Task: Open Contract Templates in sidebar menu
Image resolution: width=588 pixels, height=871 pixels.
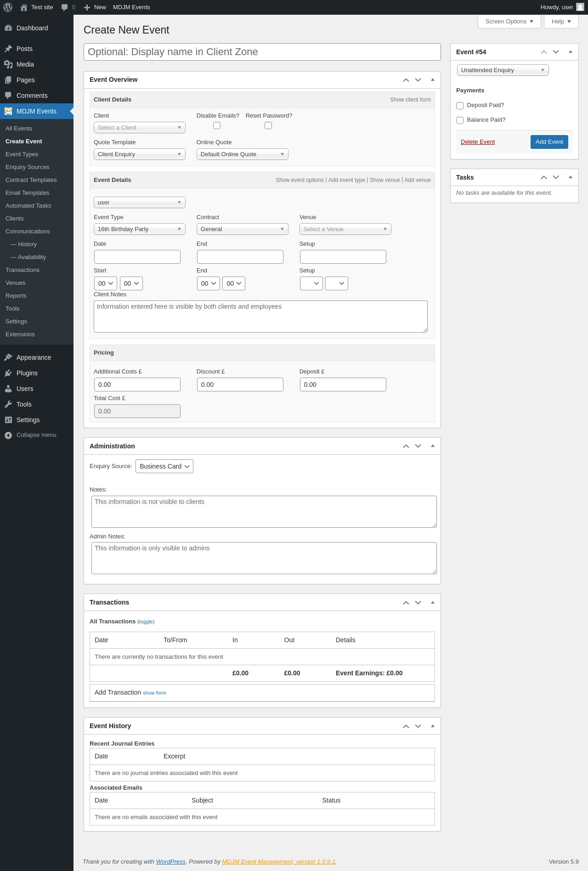Action: [x=31, y=180]
